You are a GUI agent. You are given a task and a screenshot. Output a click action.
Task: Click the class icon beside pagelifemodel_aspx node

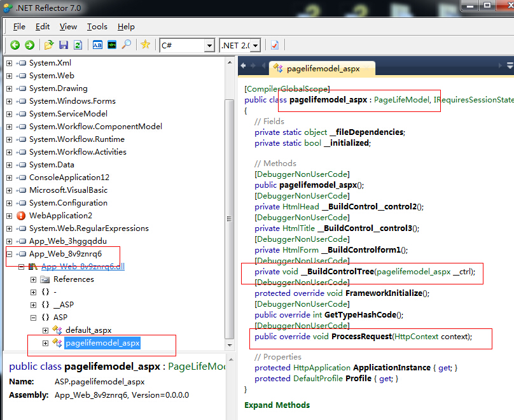click(57, 342)
